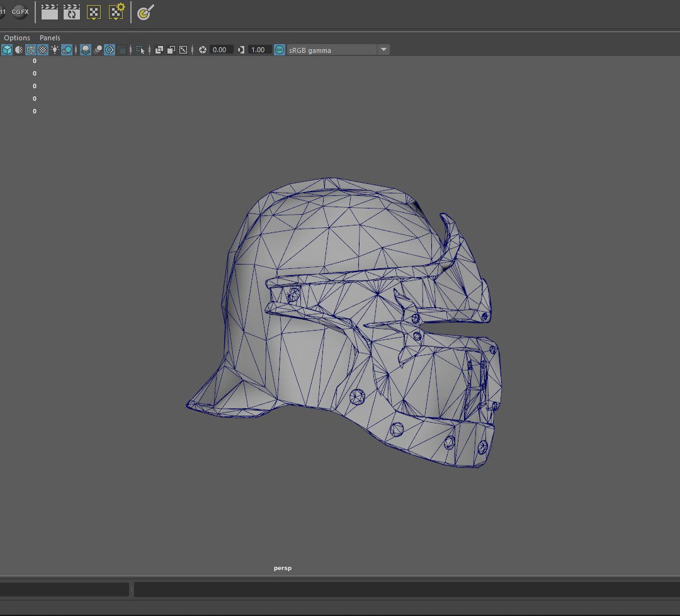Toggle smooth shade all sphere icon

pos(19,50)
